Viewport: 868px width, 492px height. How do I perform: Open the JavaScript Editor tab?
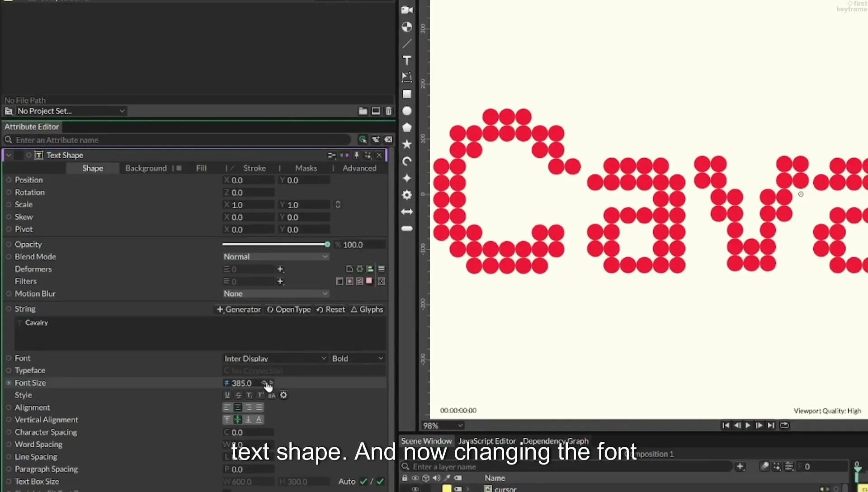tap(487, 441)
